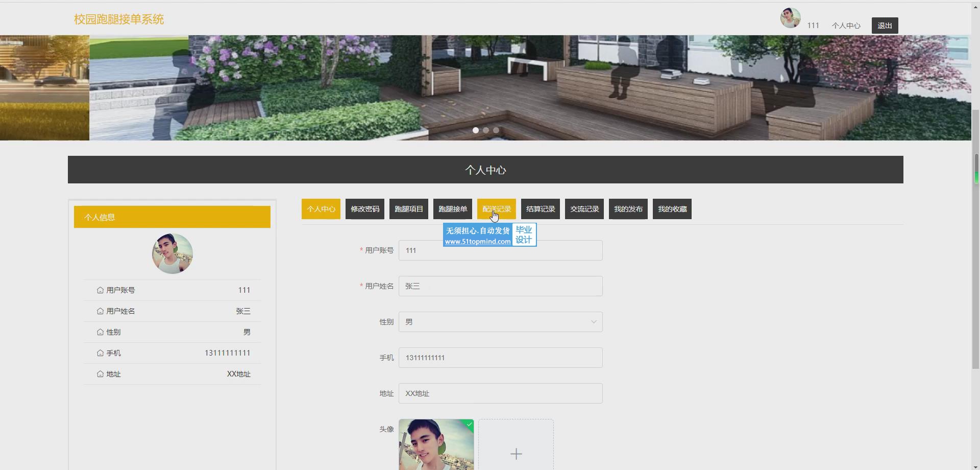Click the home icon beside 地址 in sidebar
Image resolution: width=980 pixels, height=470 pixels.
100,374
